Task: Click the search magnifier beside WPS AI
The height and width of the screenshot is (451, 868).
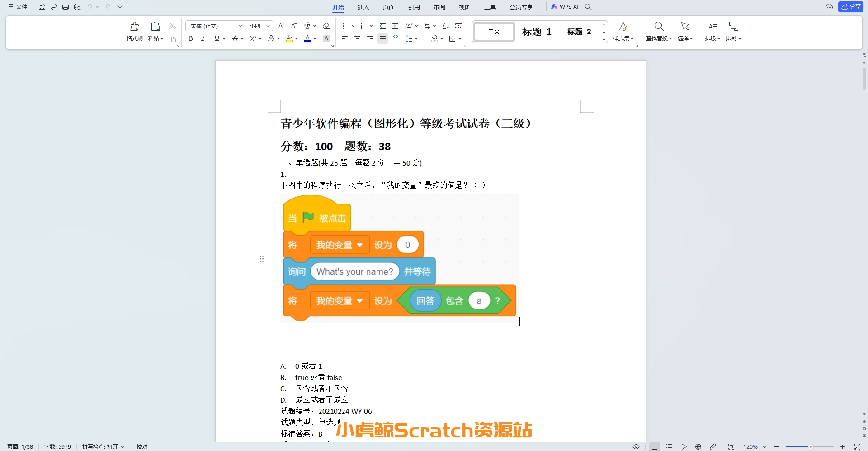Action: tap(588, 7)
